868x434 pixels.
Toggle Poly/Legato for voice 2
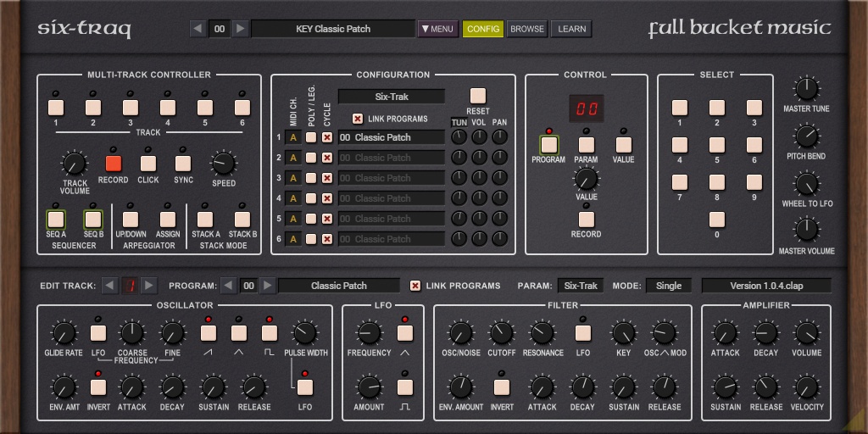[x=311, y=158]
